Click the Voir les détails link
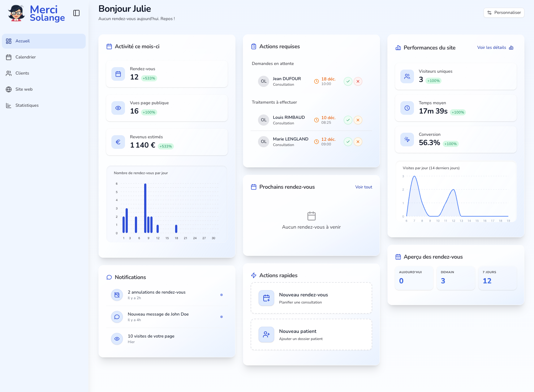The width and height of the screenshot is (534, 392). coord(495,48)
